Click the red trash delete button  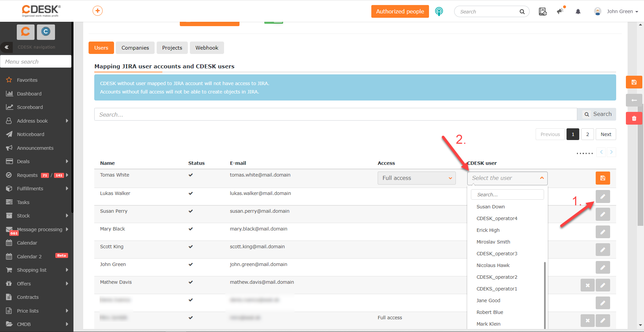(634, 118)
